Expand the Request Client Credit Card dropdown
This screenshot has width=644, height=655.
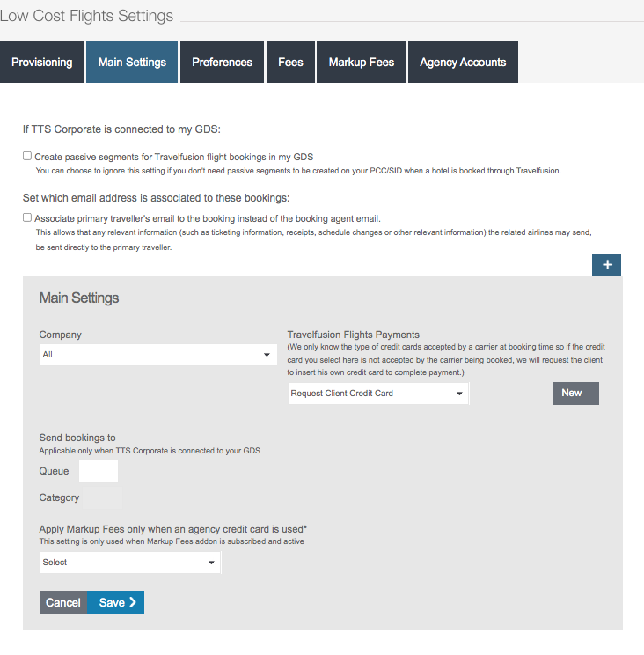pos(377,394)
